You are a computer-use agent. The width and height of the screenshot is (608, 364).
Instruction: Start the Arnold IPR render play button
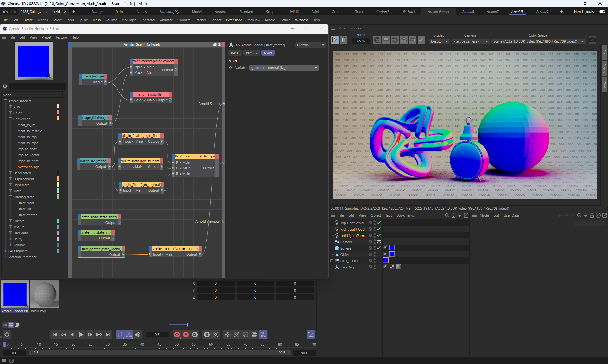tap(334, 40)
